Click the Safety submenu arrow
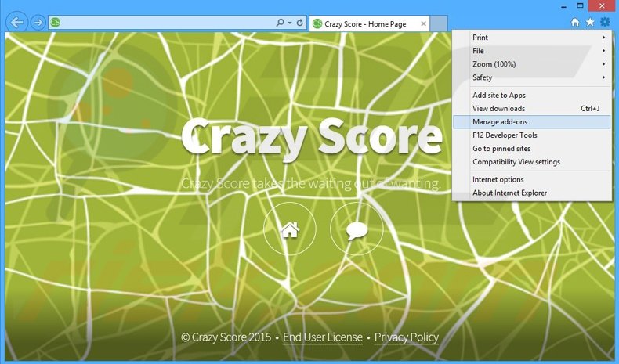Image resolution: width=619 pixels, height=364 pixels. click(603, 77)
